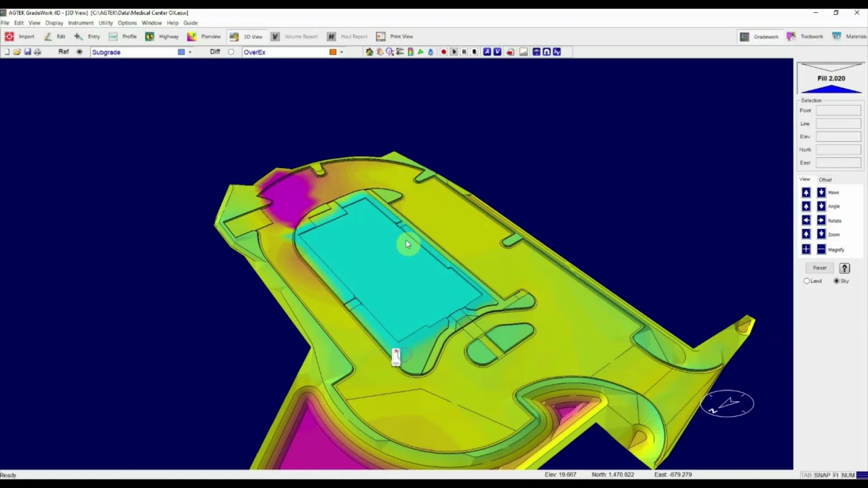Switch to the Gradework product
Screen dimensions: 868x488
coord(759,37)
